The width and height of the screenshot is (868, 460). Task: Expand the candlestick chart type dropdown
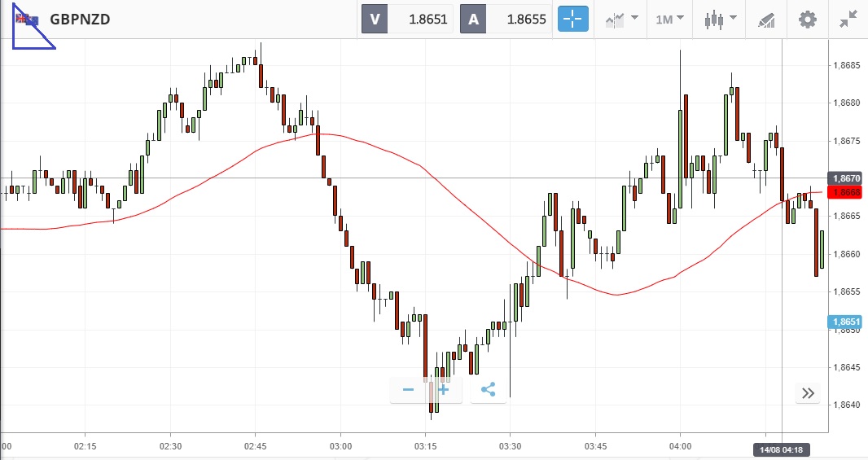pos(720,19)
